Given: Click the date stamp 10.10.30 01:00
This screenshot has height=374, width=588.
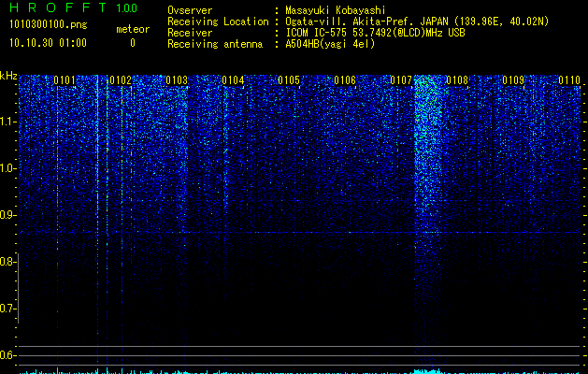Looking at the screenshot, I should coord(48,43).
